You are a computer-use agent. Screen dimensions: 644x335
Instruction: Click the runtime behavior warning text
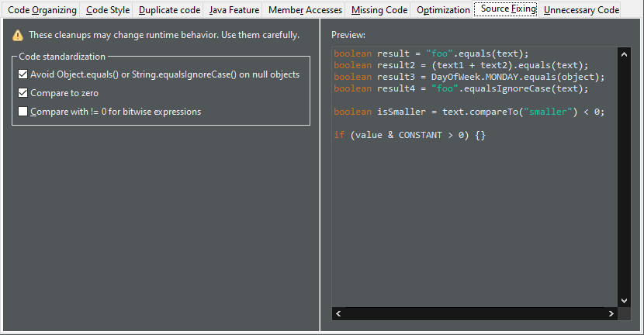[x=164, y=35]
